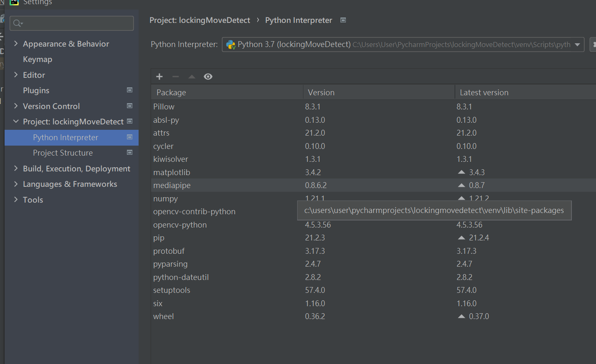Select the setuptools package row
Image resolution: width=596 pixels, height=364 pixels.
(x=374, y=290)
